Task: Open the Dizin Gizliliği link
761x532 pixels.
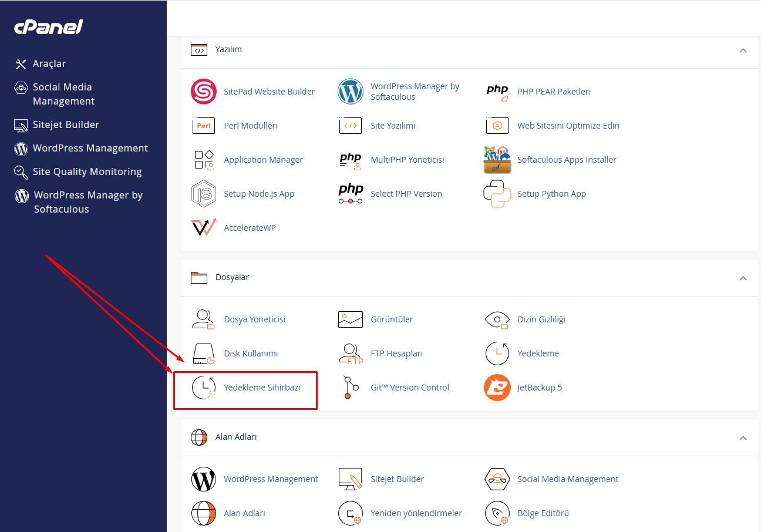Action: (x=541, y=319)
